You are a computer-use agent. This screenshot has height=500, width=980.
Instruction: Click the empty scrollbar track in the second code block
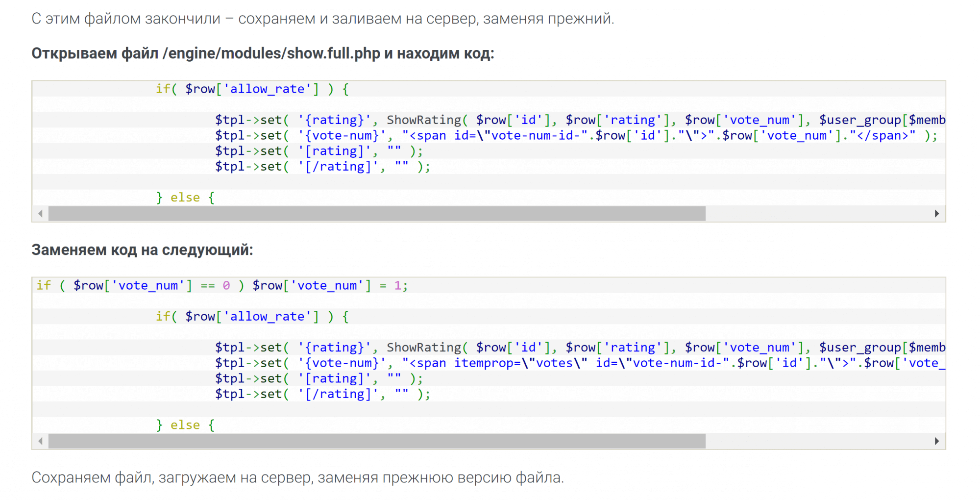point(818,441)
